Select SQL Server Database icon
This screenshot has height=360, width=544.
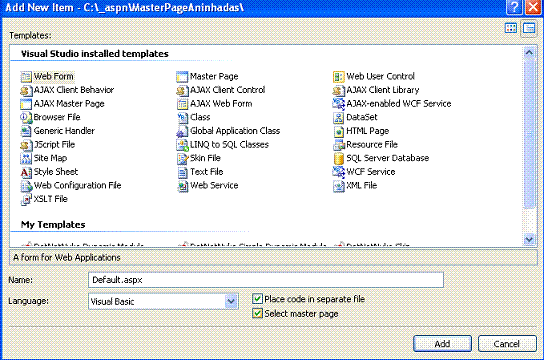click(338, 158)
